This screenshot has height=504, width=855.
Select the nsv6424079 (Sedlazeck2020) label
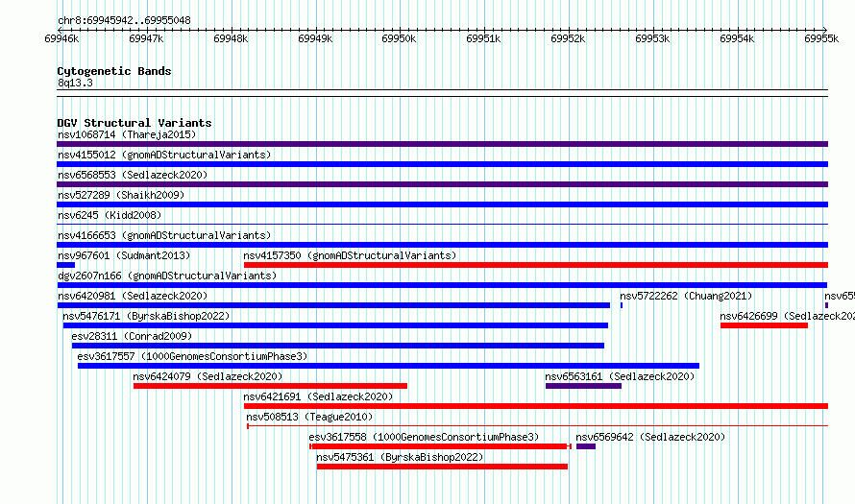(208, 376)
